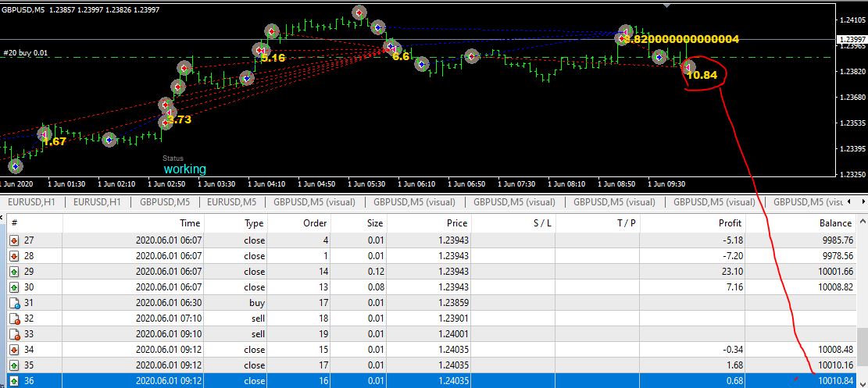
Task: Click the buy order icon in row 31
Action: pos(14,303)
